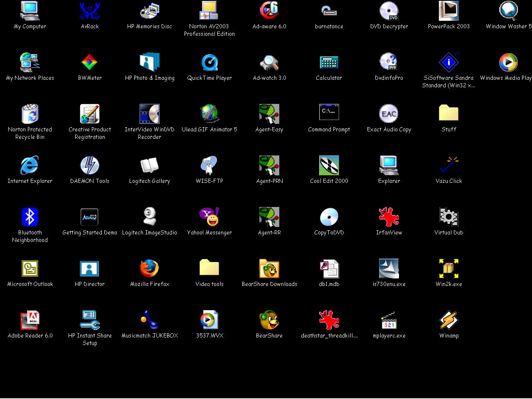This screenshot has width=532, height=399.
Task: Select the HP Director icon
Action: (90, 268)
